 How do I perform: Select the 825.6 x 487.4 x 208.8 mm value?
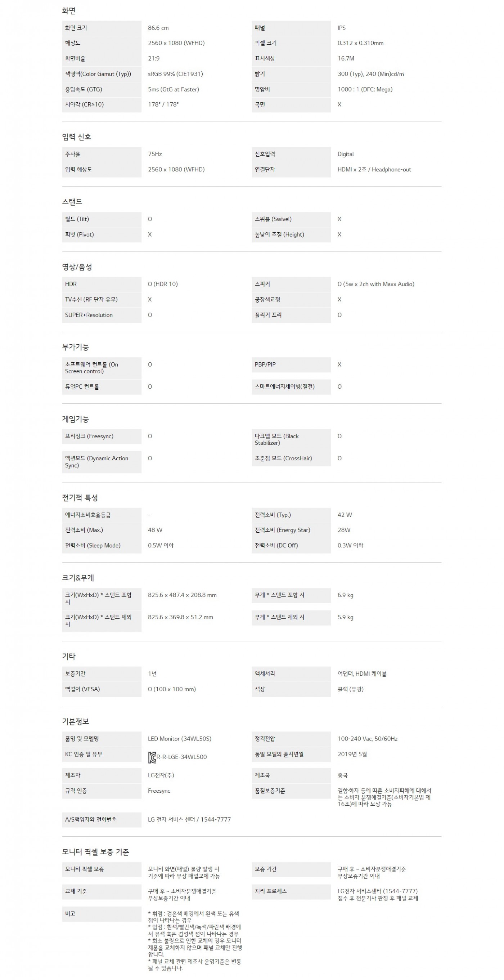click(182, 595)
